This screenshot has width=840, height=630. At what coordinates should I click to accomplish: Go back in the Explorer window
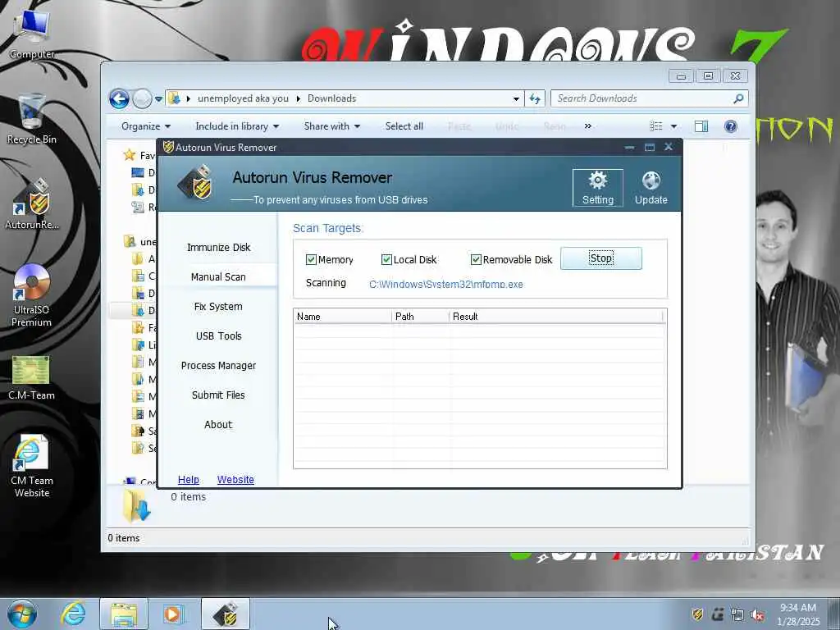tap(120, 98)
